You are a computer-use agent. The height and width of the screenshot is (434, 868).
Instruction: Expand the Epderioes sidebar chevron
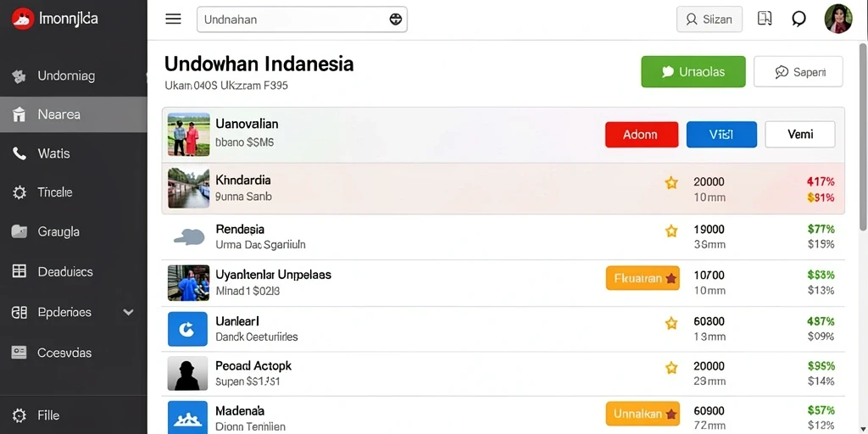pos(129,313)
